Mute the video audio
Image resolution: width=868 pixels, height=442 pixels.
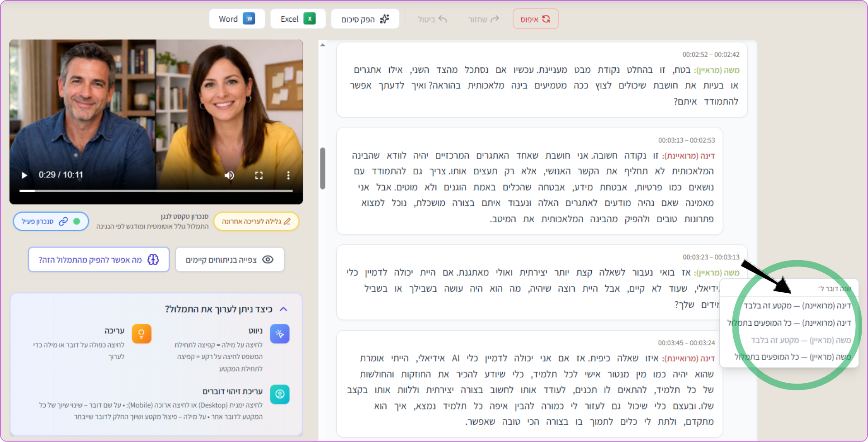coord(230,175)
